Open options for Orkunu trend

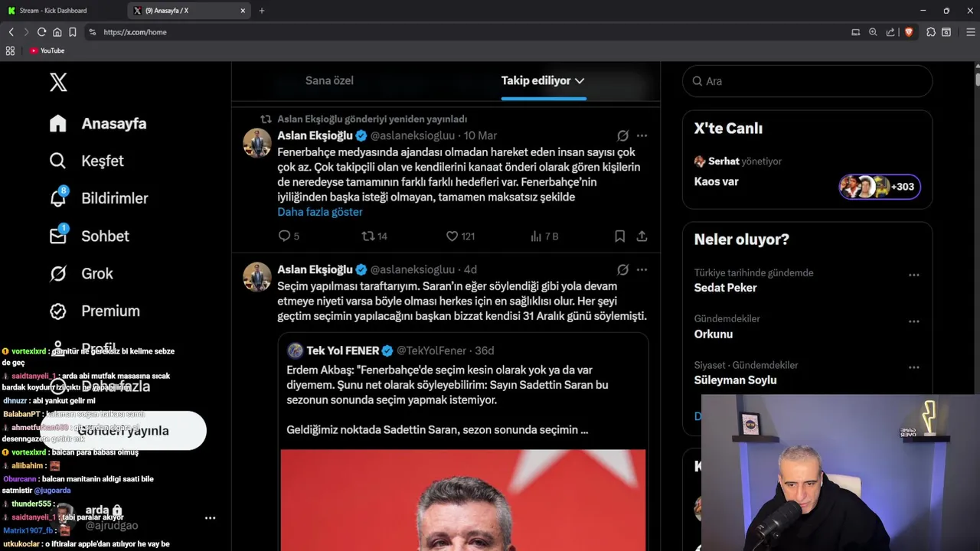(913, 321)
